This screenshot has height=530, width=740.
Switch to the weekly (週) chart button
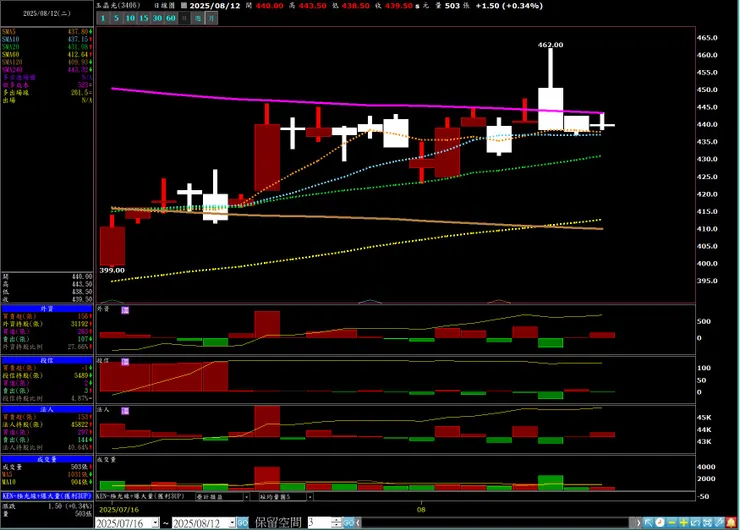point(198,18)
